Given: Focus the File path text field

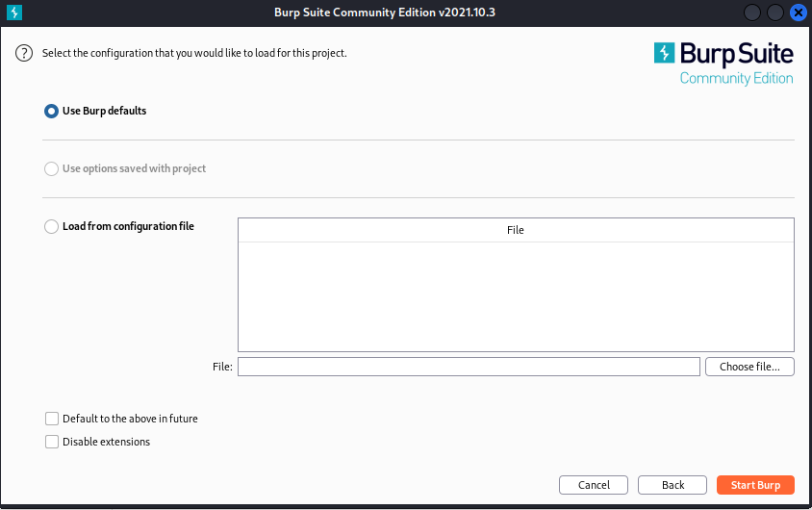Looking at the screenshot, I should pyautogui.click(x=469, y=367).
